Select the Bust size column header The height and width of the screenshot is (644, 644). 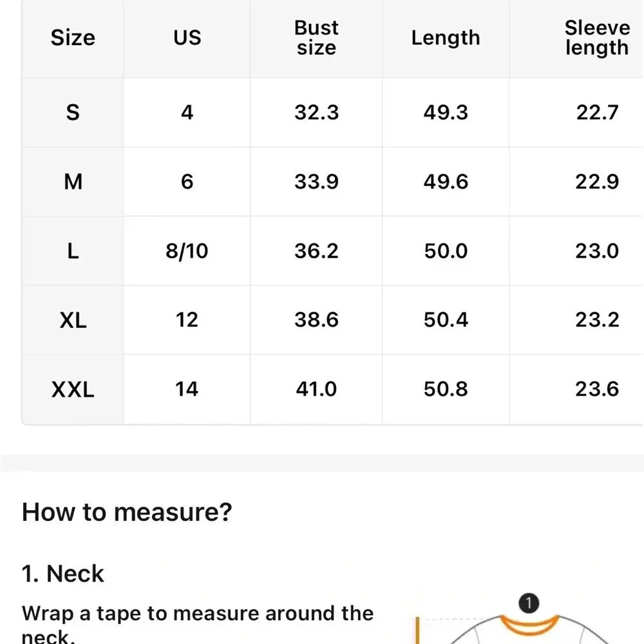[316, 38]
